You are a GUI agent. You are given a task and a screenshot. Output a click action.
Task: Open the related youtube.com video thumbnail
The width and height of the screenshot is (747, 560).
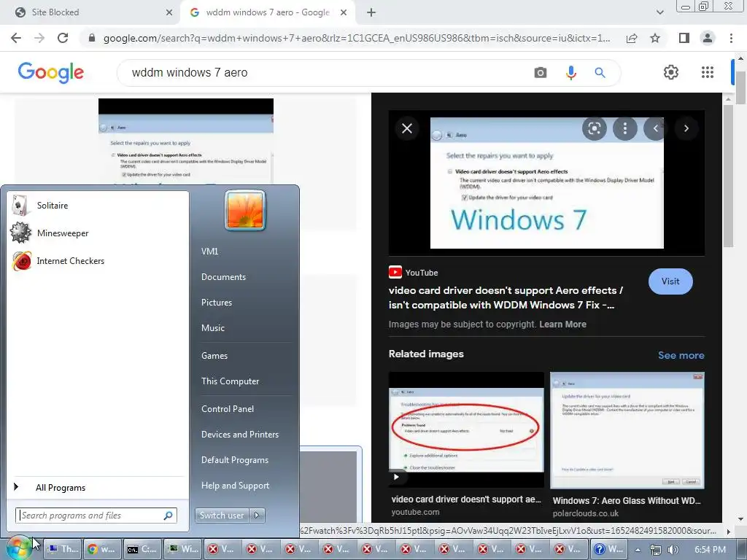(x=466, y=430)
